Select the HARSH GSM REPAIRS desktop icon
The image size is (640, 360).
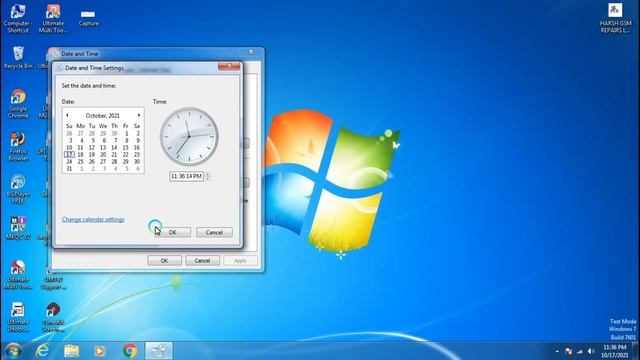(616, 18)
